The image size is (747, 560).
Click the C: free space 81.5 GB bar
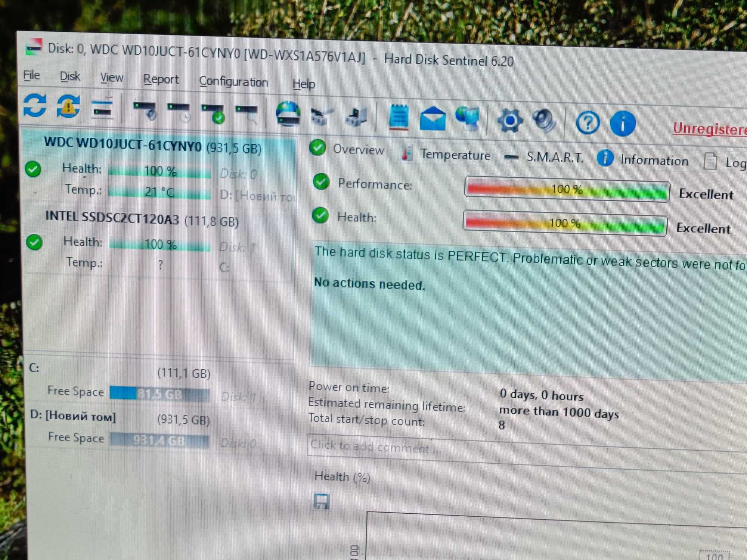coord(159,395)
